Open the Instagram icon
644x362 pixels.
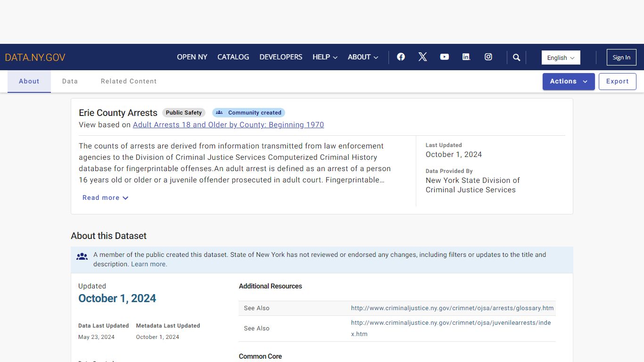[488, 57]
